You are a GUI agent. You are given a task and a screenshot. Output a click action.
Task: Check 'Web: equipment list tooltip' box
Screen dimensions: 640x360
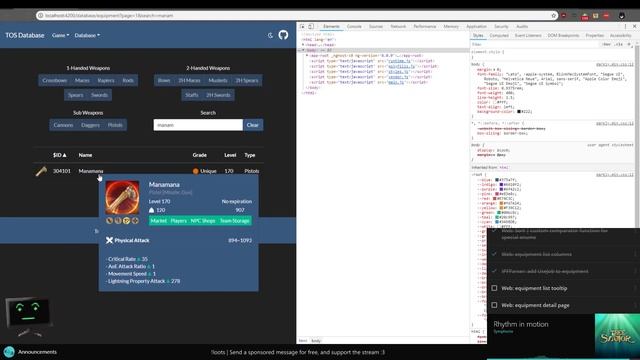pyautogui.click(x=494, y=288)
